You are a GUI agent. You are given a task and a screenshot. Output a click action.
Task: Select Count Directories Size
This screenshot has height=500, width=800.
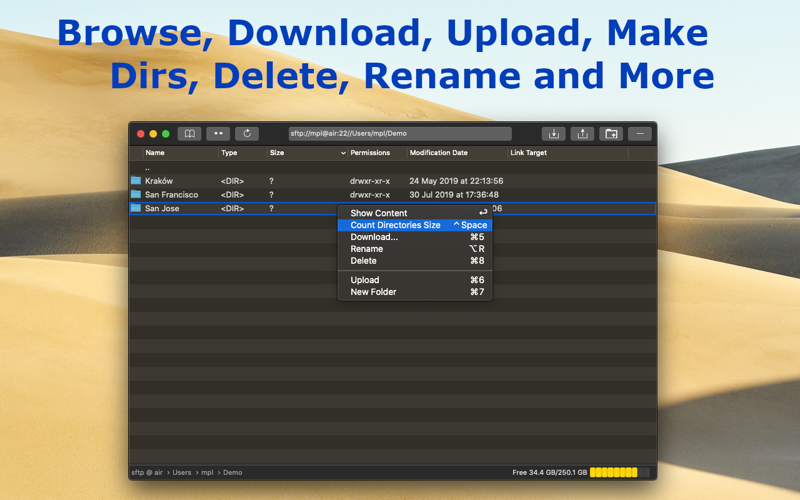point(415,225)
